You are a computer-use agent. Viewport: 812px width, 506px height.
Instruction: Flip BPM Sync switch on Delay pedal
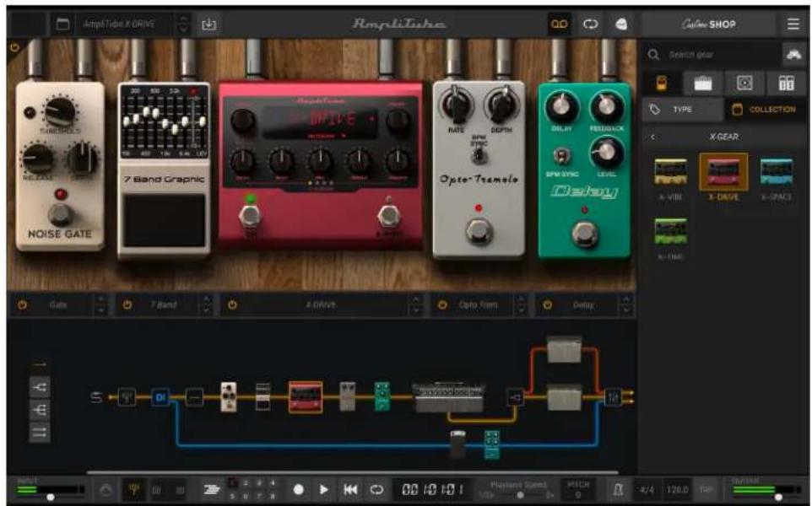click(561, 155)
